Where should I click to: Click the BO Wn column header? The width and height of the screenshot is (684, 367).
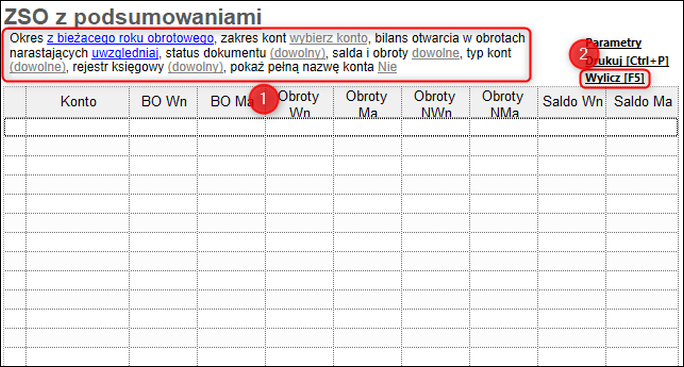coord(164,102)
